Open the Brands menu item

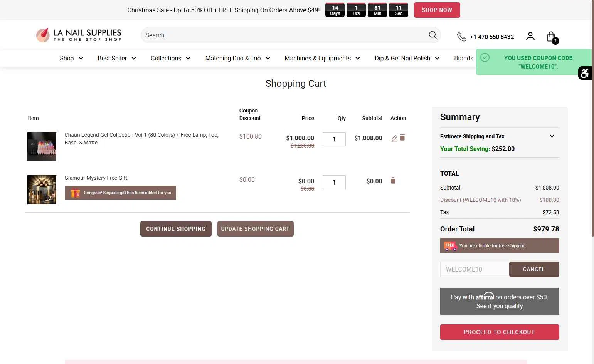tap(464, 58)
